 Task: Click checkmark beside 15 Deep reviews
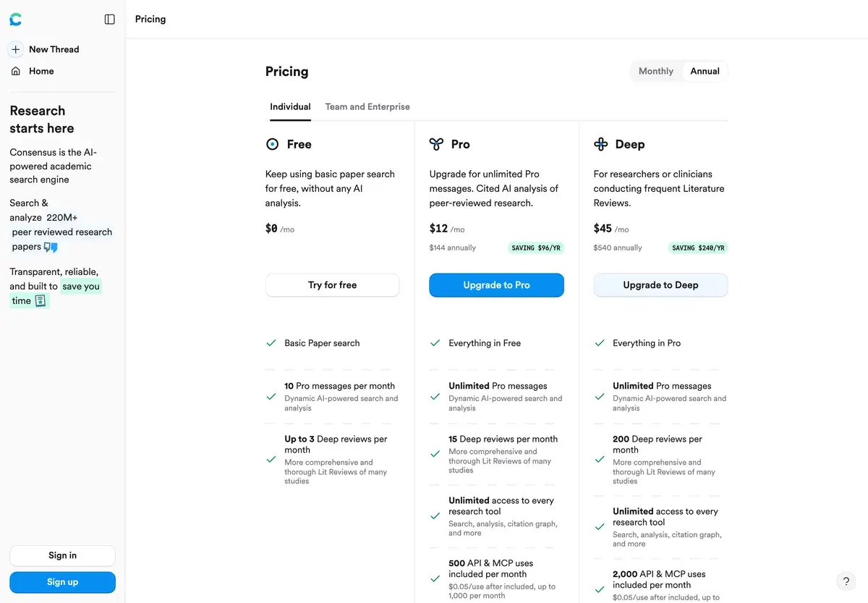[x=435, y=454]
